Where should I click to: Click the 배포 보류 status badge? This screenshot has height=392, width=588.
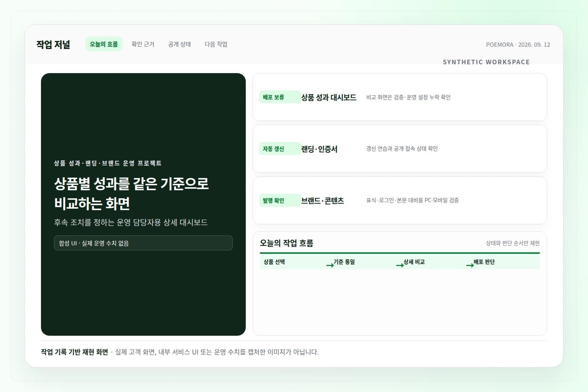tap(280, 97)
